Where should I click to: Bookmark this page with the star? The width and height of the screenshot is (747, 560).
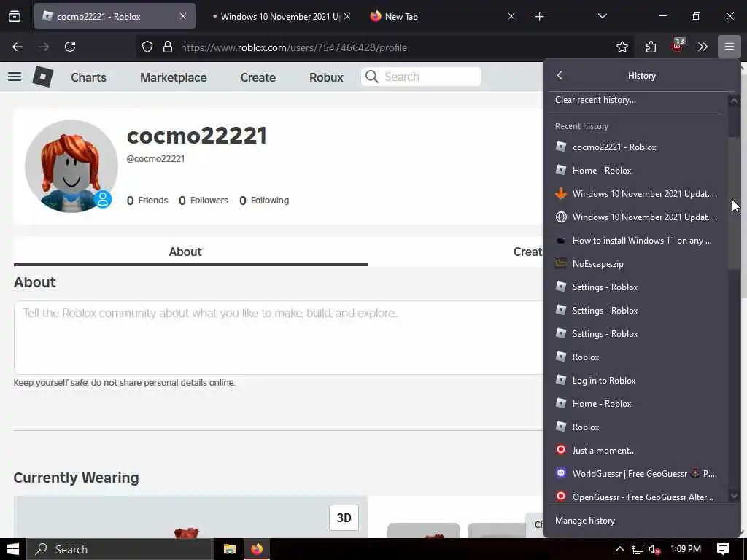[622, 47]
